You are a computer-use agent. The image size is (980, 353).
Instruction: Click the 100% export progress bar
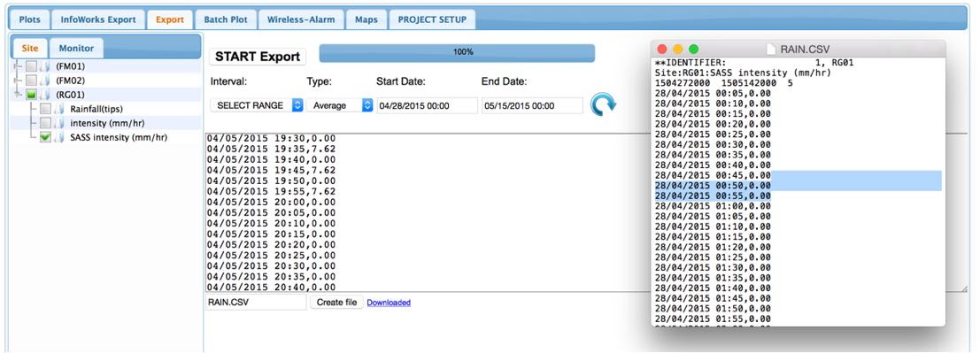(x=457, y=52)
